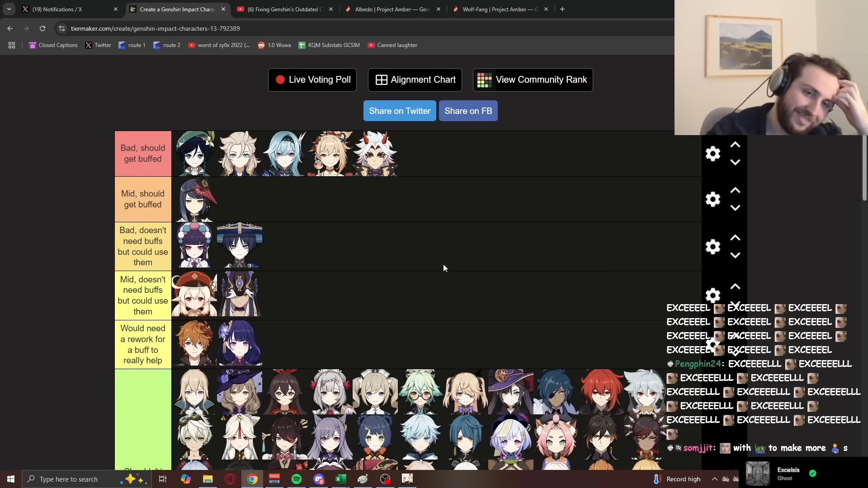The height and width of the screenshot is (488, 868).
Task: Open File Explorer from the taskbar
Action: pyautogui.click(x=208, y=479)
